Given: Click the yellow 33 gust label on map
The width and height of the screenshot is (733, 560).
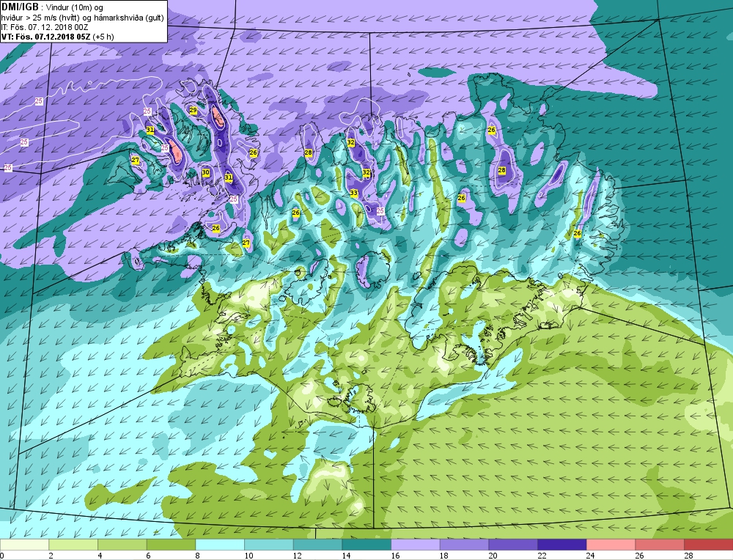Looking at the screenshot, I should (353, 193).
